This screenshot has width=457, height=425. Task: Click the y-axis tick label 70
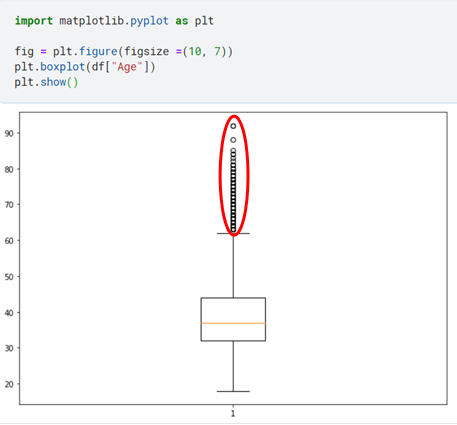pos(9,205)
